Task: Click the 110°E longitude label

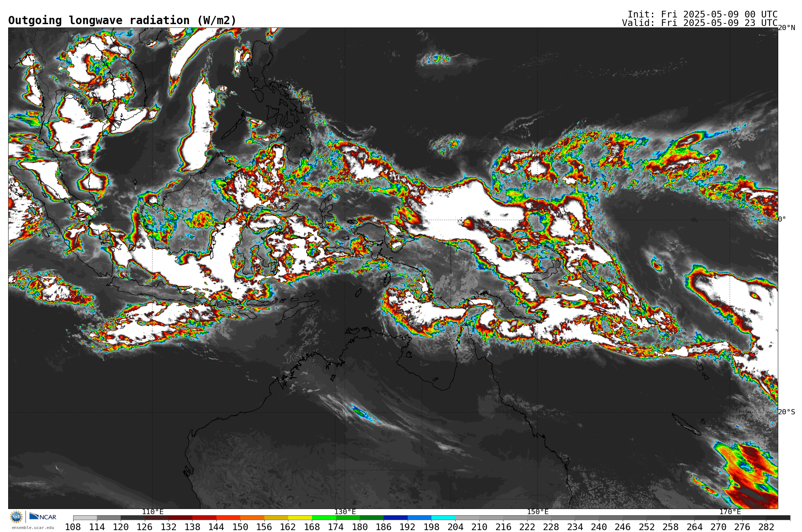Action: (153, 512)
